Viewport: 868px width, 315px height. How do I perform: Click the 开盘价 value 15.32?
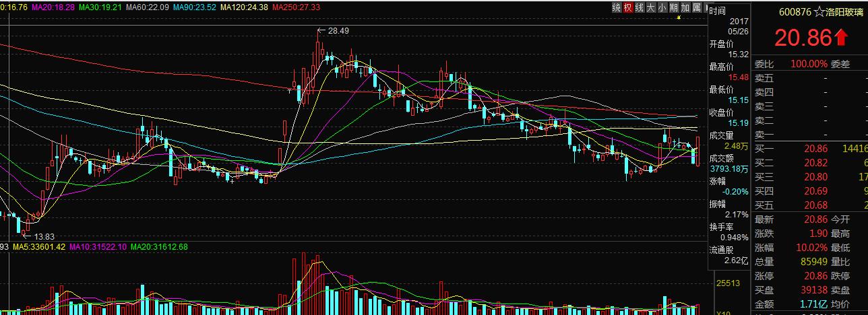739,55
